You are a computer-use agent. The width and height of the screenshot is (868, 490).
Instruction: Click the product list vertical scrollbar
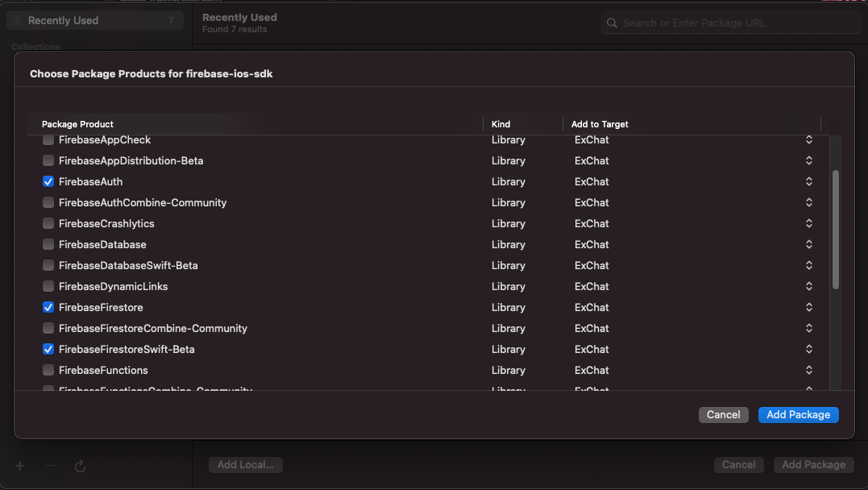pos(835,229)
